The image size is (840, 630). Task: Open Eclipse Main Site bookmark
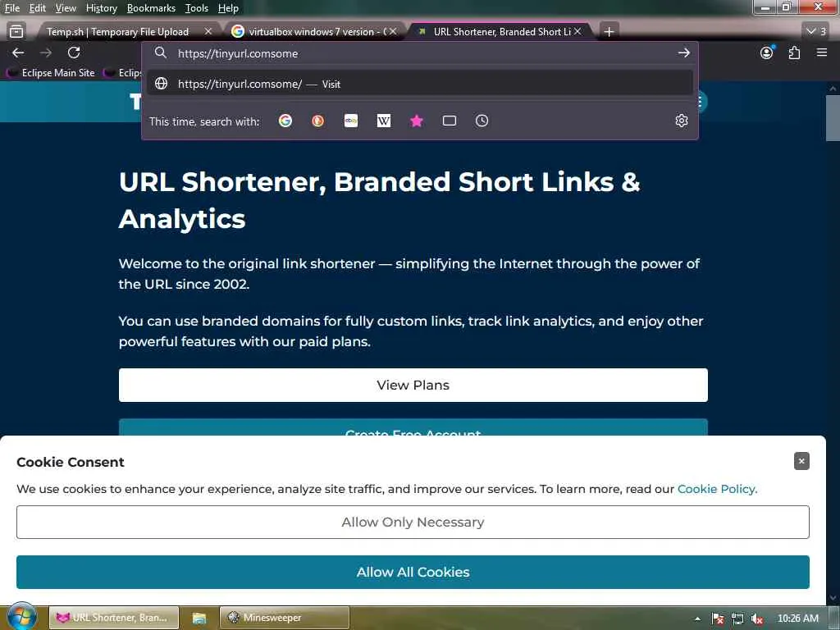click(52, 73)
